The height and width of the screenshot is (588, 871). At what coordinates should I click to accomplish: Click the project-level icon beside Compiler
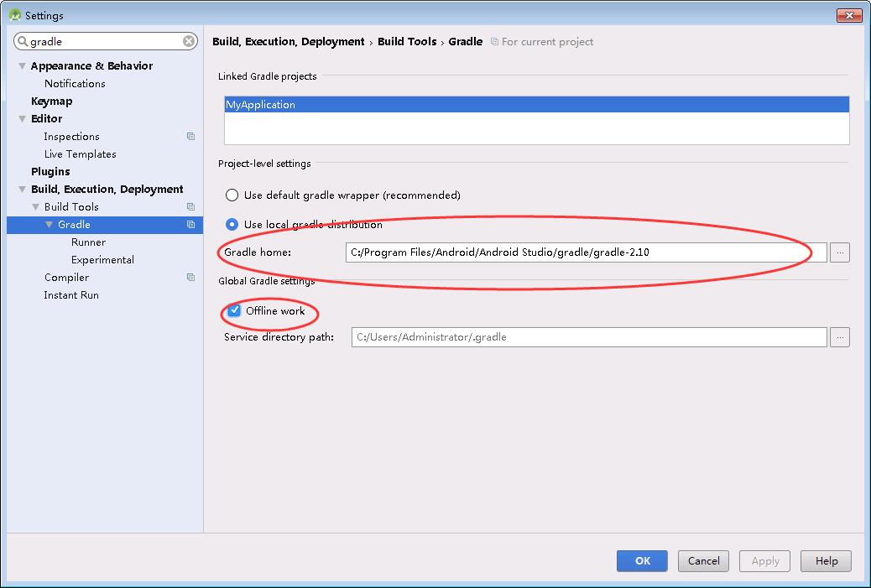point(190,278)
